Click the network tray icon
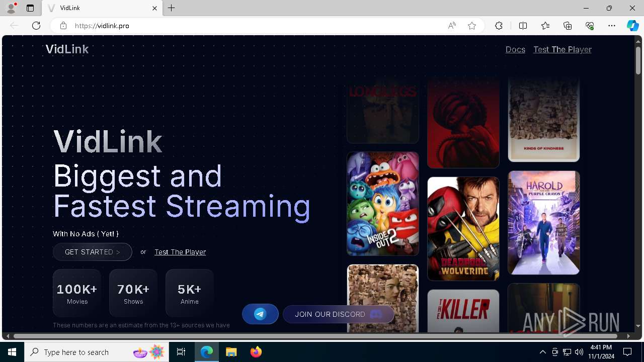The image size is (644, 362). (x=567, y=352)
